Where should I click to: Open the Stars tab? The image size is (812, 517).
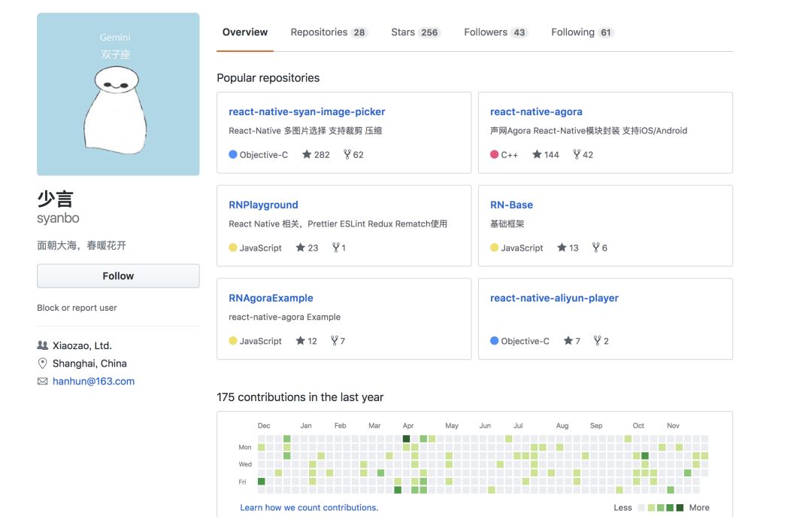coord(415,32)
